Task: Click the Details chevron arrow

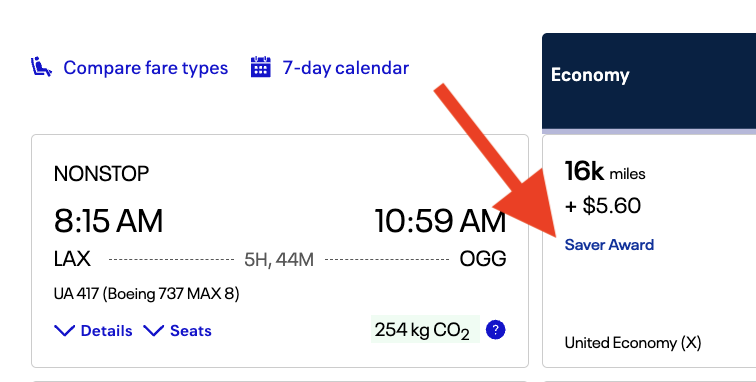Action: click(64, 331)
